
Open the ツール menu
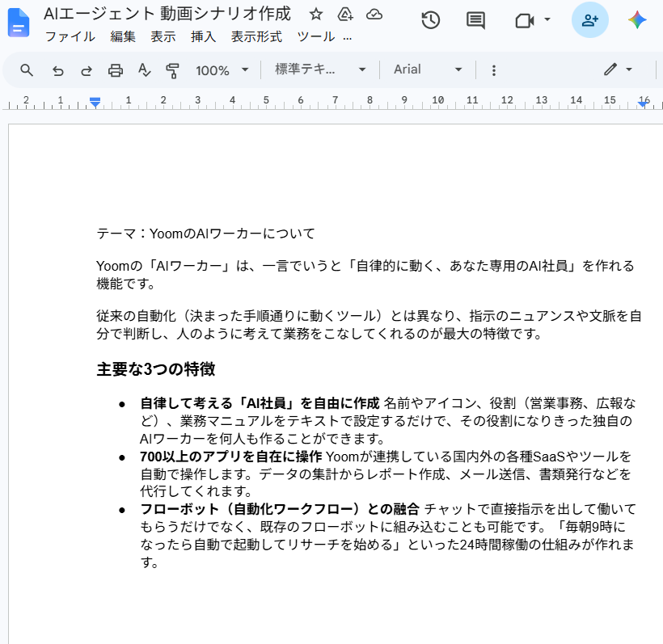316,37
